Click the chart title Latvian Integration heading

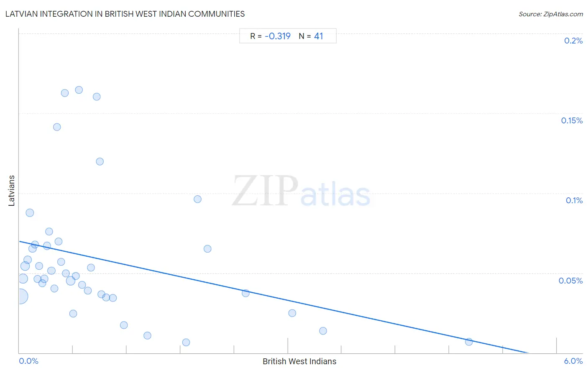coord(125,14)
